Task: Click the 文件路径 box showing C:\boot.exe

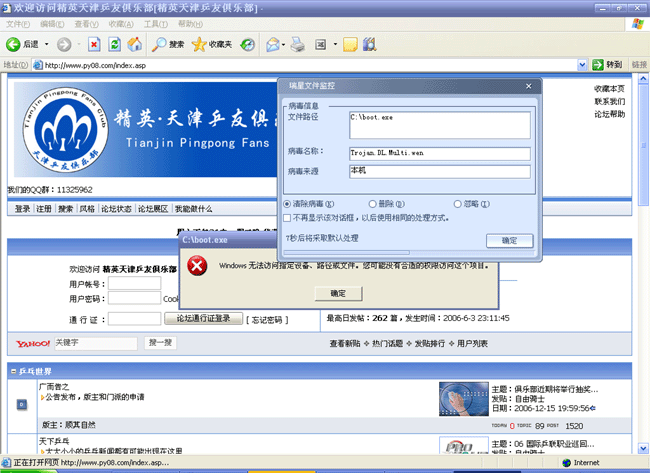Action: coord(440,125)
